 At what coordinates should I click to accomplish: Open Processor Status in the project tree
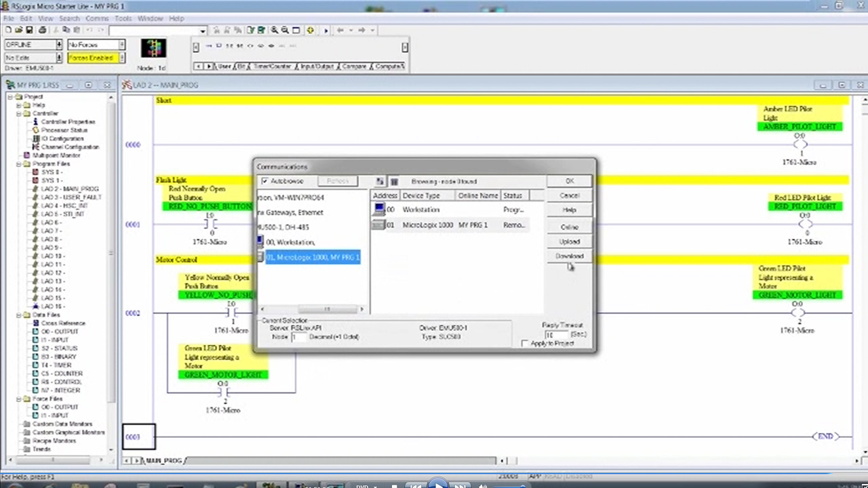pos(64,130)
